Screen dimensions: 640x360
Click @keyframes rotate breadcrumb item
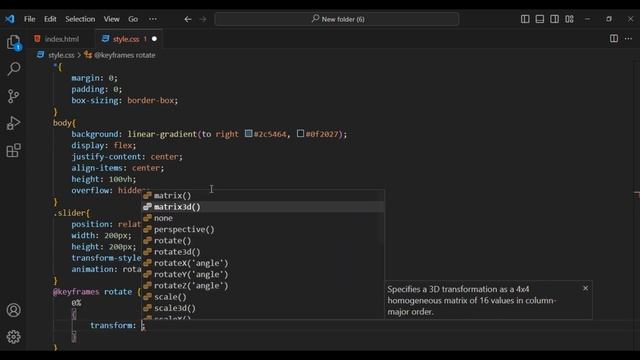tap(124, 55)
